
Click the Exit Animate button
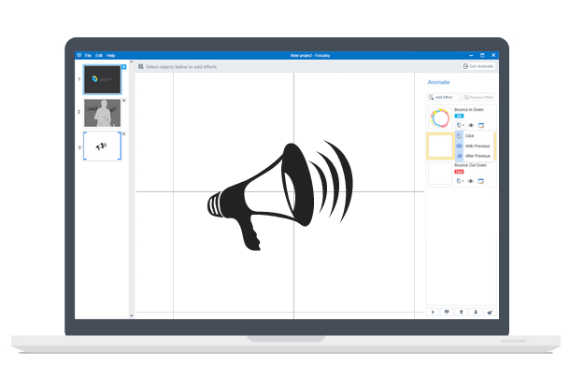(x=478, y=66)
